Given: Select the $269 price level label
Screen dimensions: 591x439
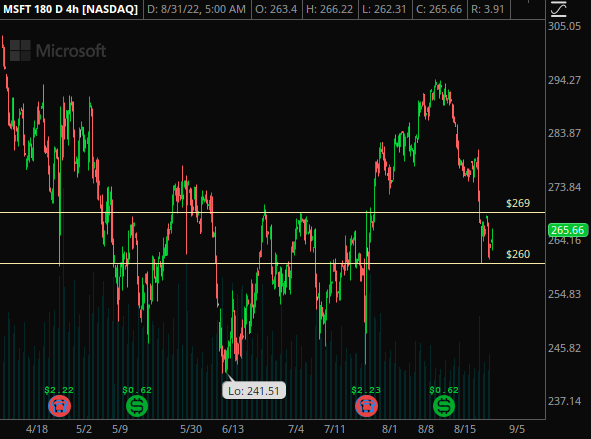Looking at the screenshot, I should pos(518,203).
